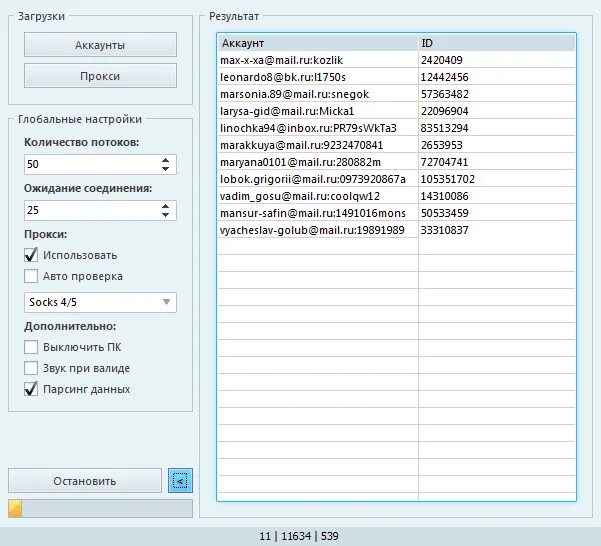Toggle the Звук при валиде checkbox

coord(31,368)
